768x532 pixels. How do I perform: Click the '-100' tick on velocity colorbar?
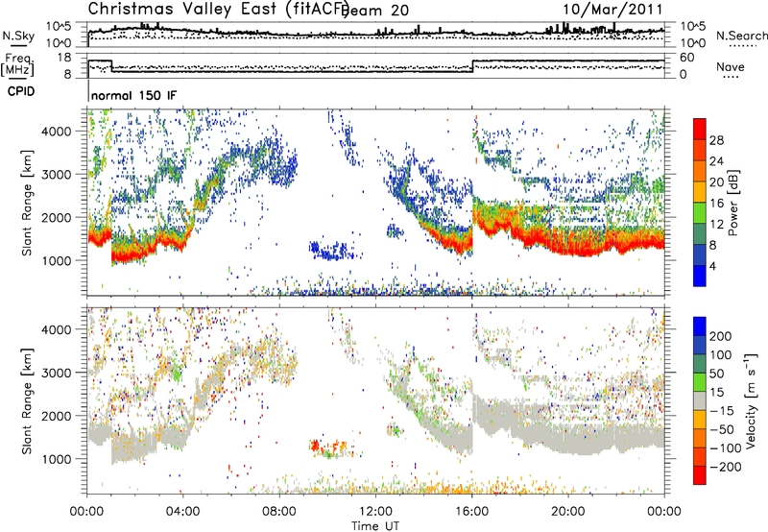(x=725, y=448)
